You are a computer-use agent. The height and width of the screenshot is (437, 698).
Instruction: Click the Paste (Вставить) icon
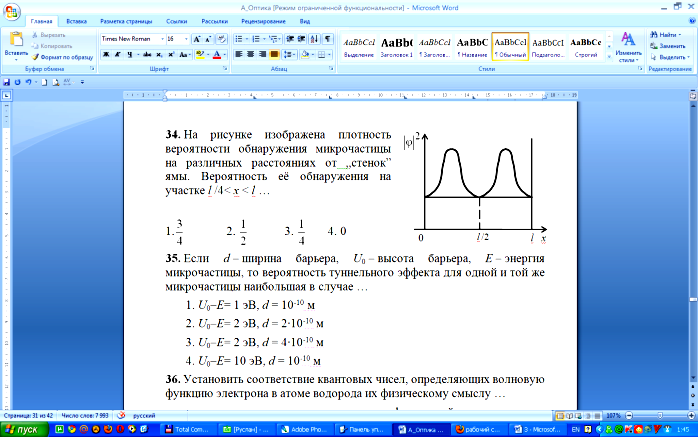[16, 39]
